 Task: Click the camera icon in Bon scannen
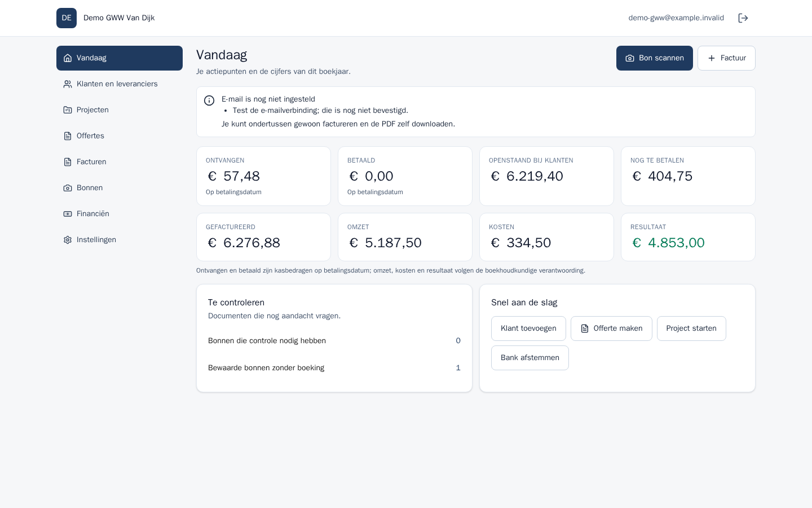(630, 58)
